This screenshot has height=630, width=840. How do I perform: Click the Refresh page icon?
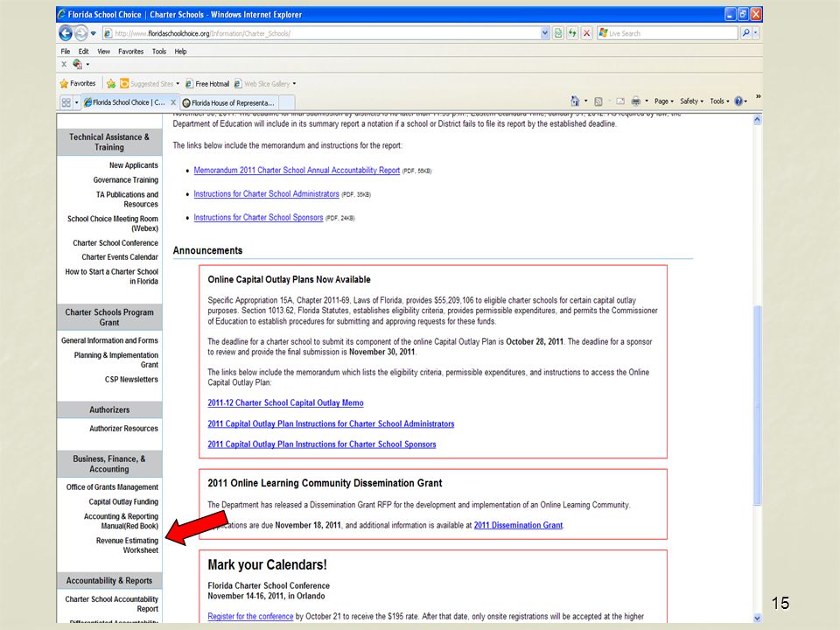[x=572, y=33]
